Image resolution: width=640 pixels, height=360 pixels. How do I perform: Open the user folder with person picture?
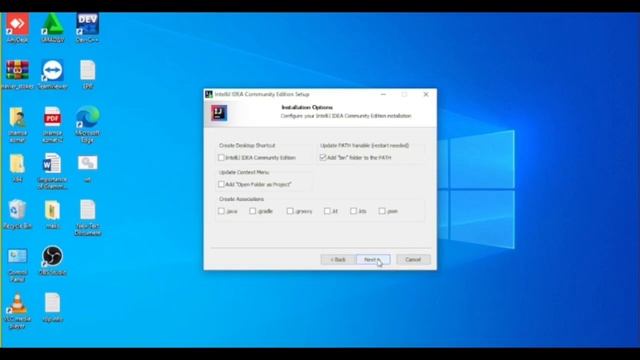coord(17,124)
